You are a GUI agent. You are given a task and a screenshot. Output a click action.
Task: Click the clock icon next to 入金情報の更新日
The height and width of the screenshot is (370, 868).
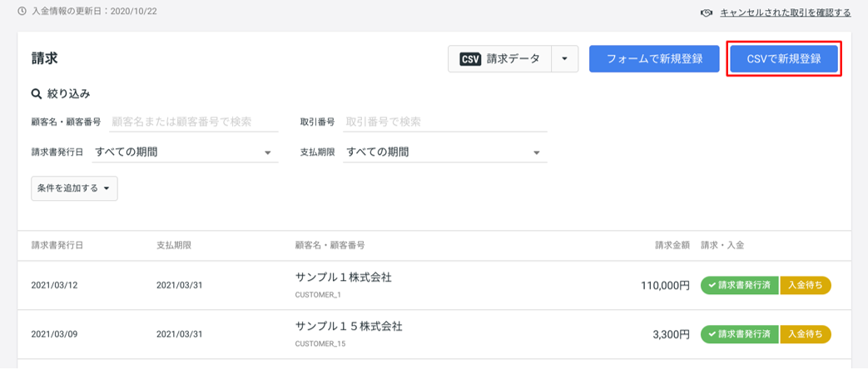pos(22,11)
